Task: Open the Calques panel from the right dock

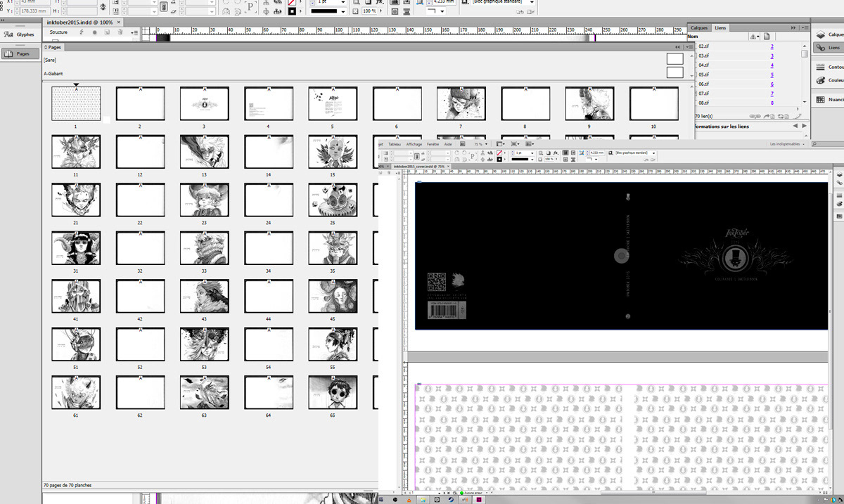Action: 828,34
